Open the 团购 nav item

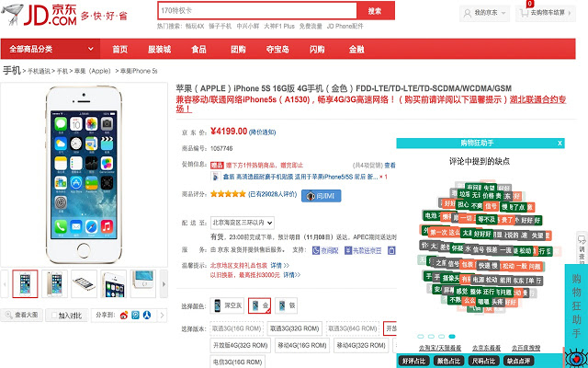[238, 49]
